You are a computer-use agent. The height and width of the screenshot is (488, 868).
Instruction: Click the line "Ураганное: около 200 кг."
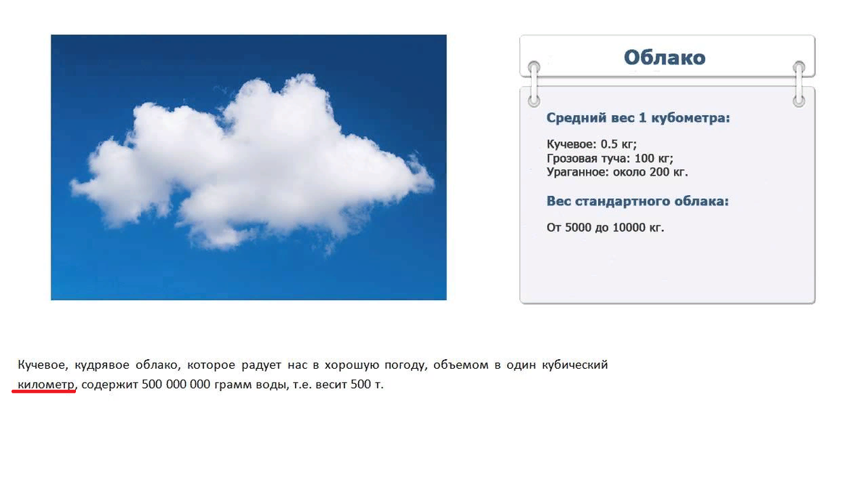pos(617,172)
